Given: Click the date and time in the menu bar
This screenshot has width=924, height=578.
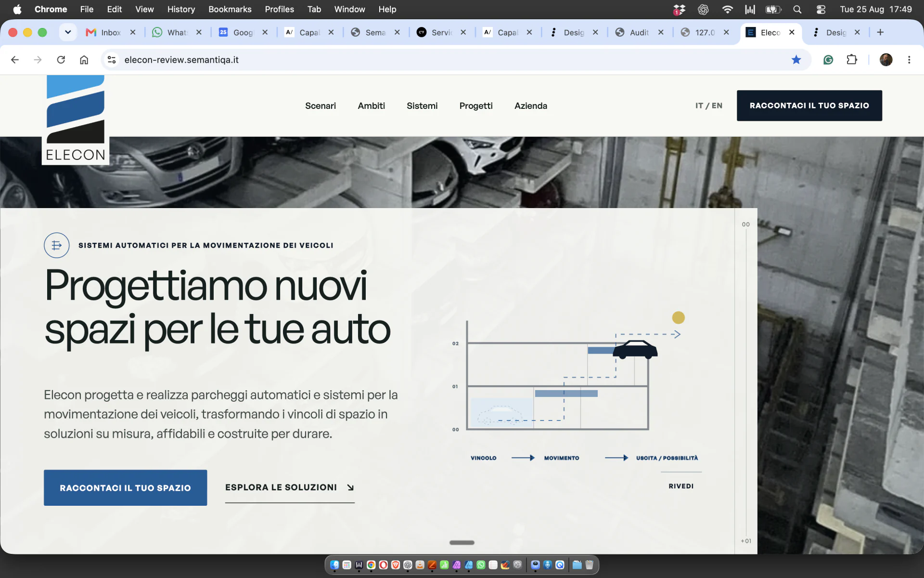Looking at the screenshot, I should point(875,9).
